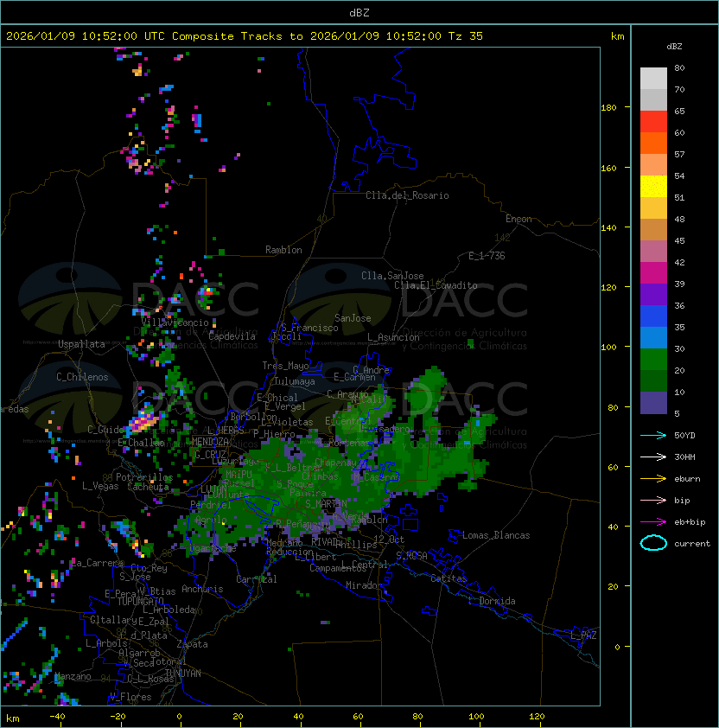719x728 pixels.
Task: Click the '100' tick on bottom axis
Action: 476,717
